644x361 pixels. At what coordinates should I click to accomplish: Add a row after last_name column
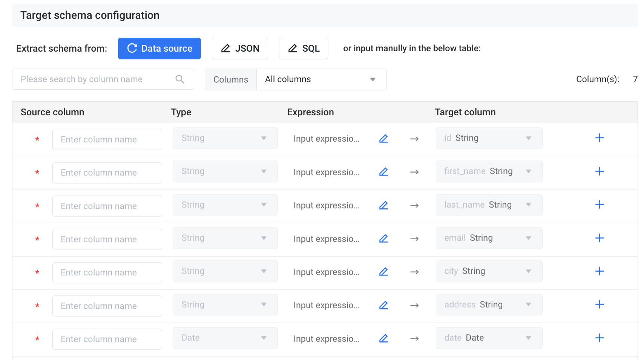pos(600,205)
